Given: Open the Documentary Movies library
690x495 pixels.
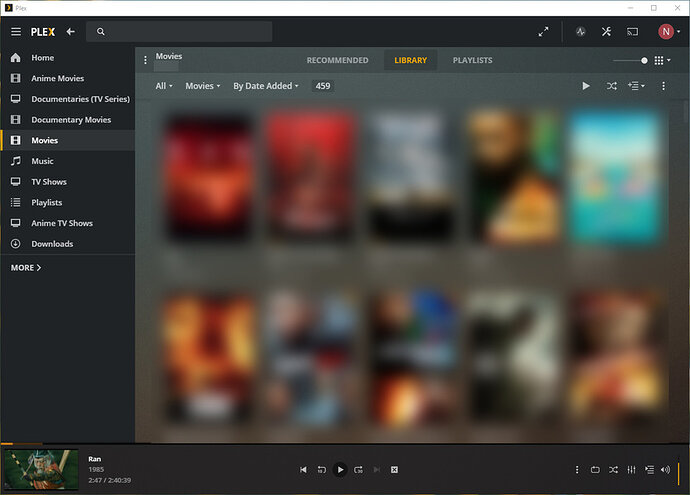Looking at the screenshot, I should click(x=68, y=120).
